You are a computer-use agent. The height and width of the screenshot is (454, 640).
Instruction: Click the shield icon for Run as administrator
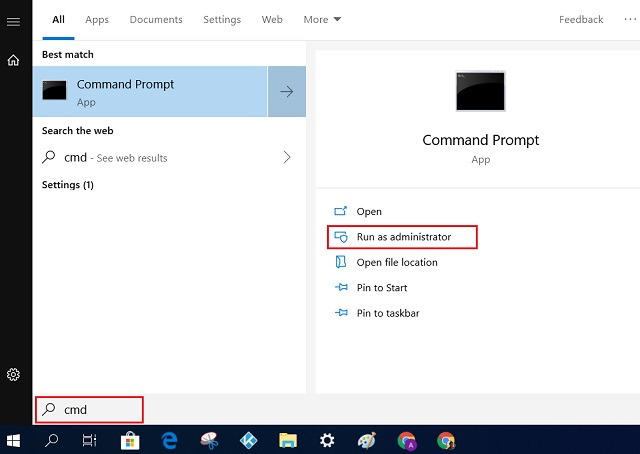tap(341, 237)
